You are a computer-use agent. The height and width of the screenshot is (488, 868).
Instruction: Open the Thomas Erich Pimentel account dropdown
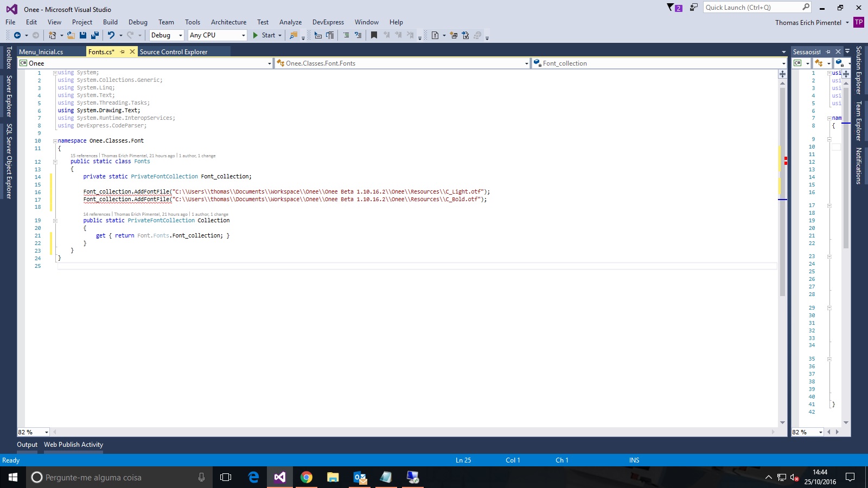point(812,23)
